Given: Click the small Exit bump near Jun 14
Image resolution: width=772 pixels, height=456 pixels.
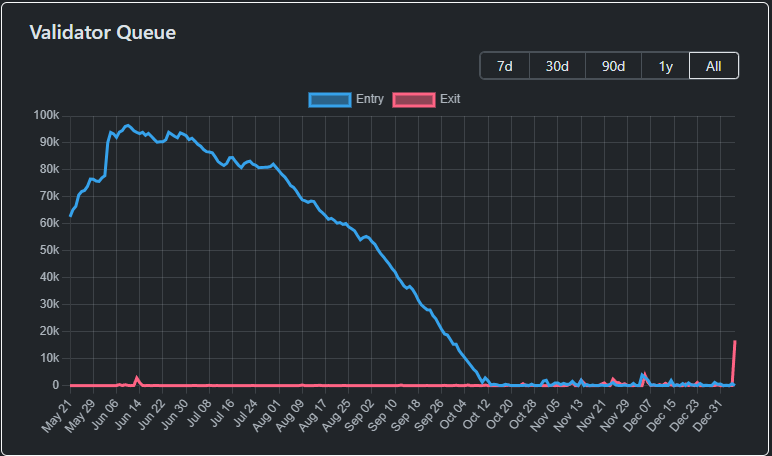Looking at the screenshot, I should tap(137, 378).
